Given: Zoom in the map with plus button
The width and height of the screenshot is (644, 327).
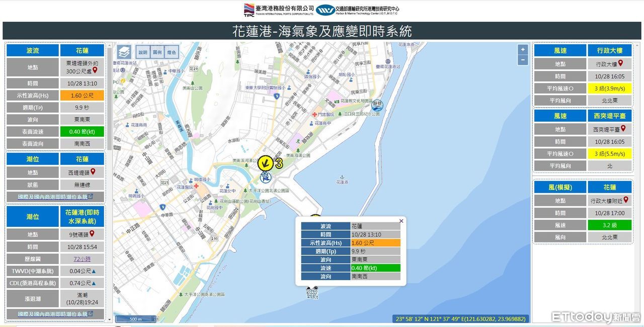Looking at the screenshot, I should click(523, 49).
